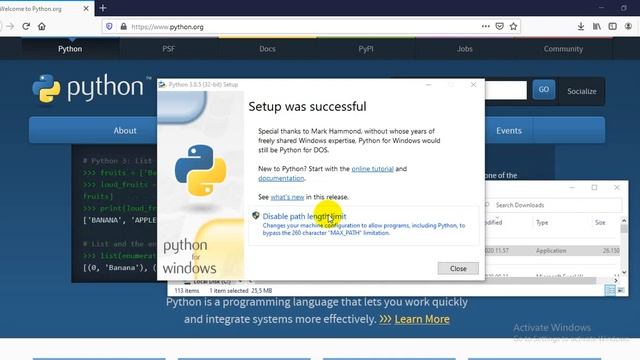Open the documentation link in setup dialog
640x360 pixels.
click(x=281, y=178)
